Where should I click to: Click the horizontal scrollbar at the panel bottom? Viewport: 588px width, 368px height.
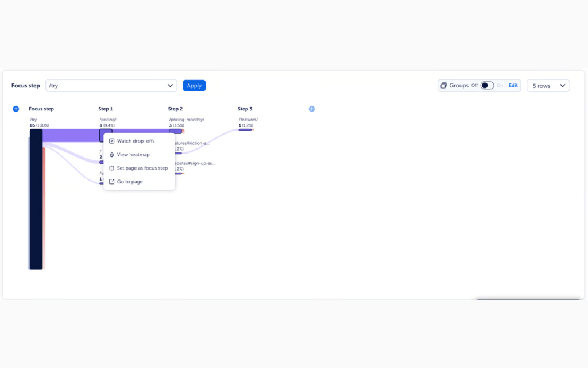528,299
